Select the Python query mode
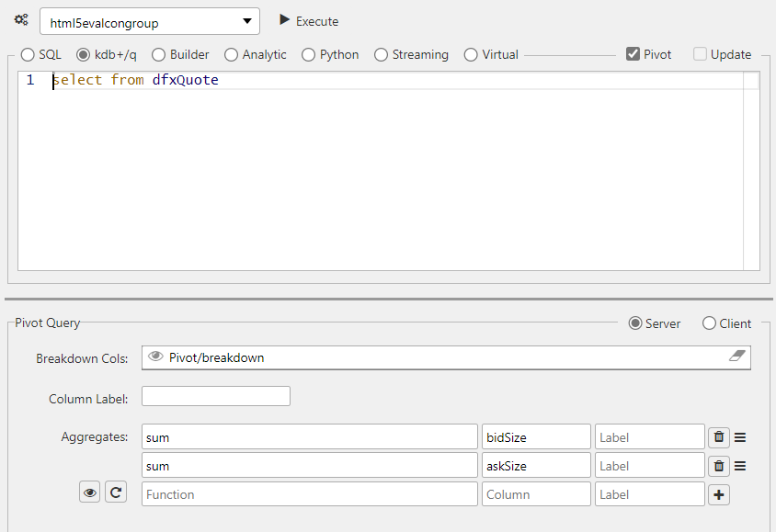The height and width of the screenshot is (532, 776). (308, 54)
